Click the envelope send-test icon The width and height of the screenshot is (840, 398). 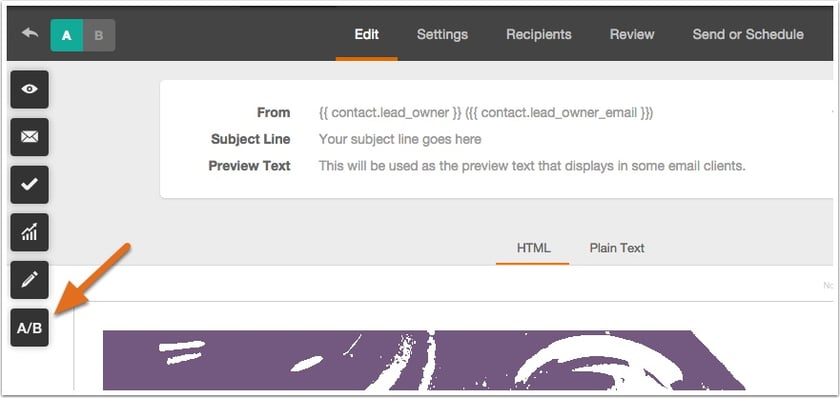[29, 137]
